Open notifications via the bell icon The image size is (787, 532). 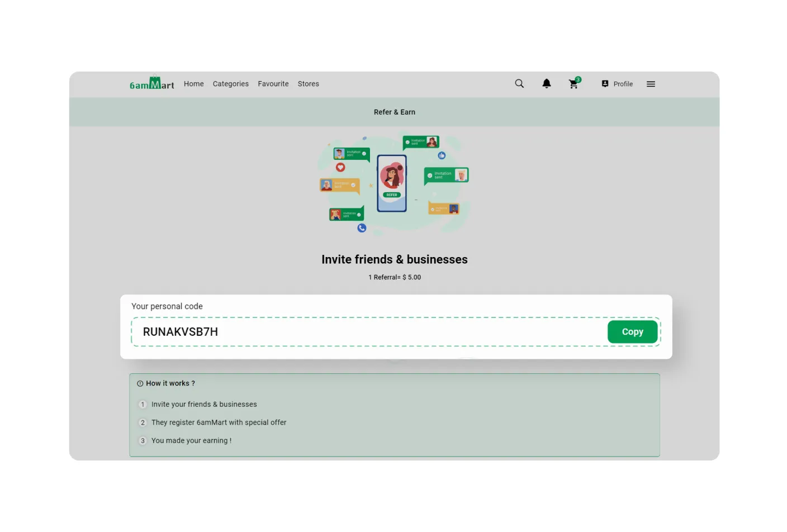[547, 84]
